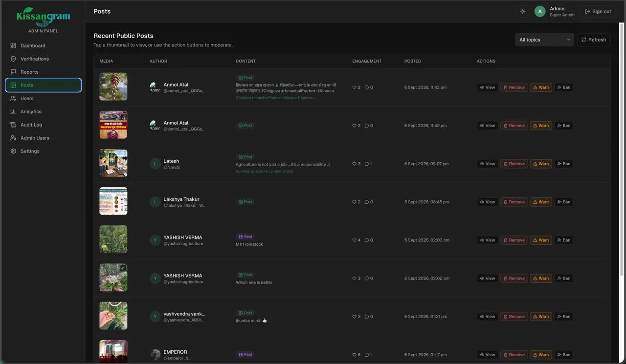Warn author of 'Which one is better' post

[x=541, y=278]
